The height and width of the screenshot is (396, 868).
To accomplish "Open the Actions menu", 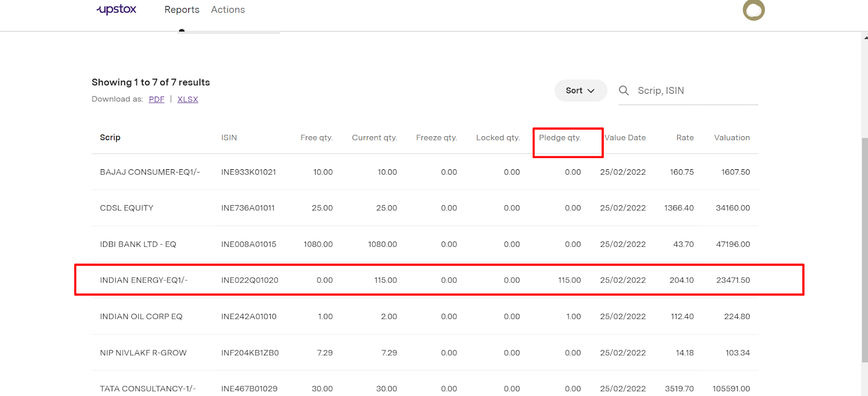I will pos(228,10).
